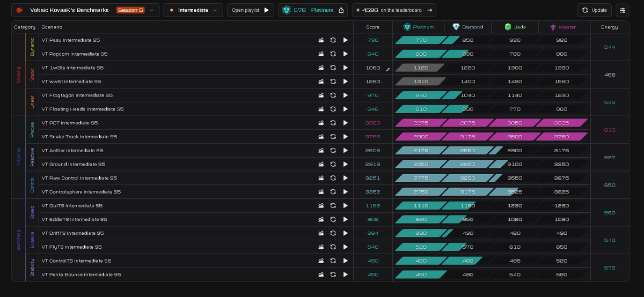Click the Master 3325 progress bar for VT PGT
The image size is (644, 297).
pyautogui.click(x=563, y=123)
